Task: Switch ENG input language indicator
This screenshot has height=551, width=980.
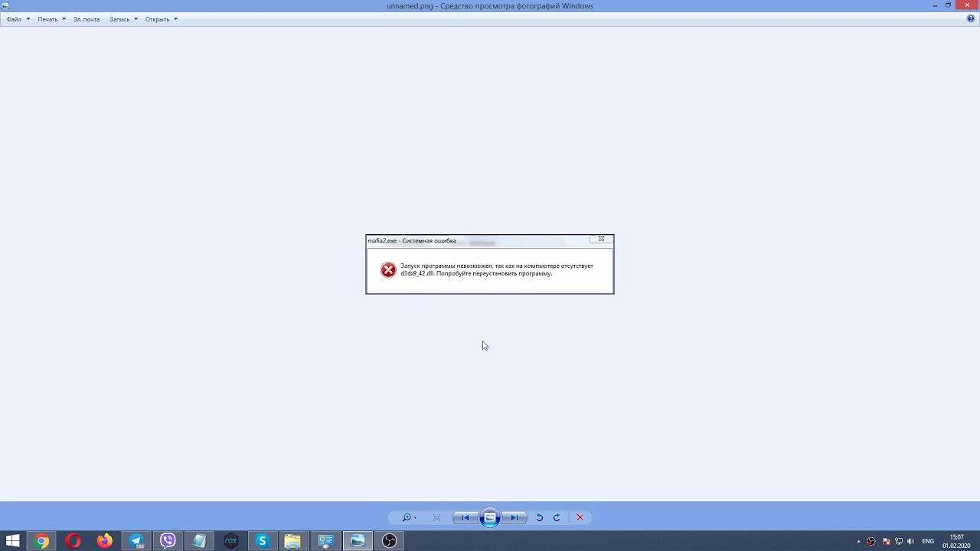Action: pos(928,542)
